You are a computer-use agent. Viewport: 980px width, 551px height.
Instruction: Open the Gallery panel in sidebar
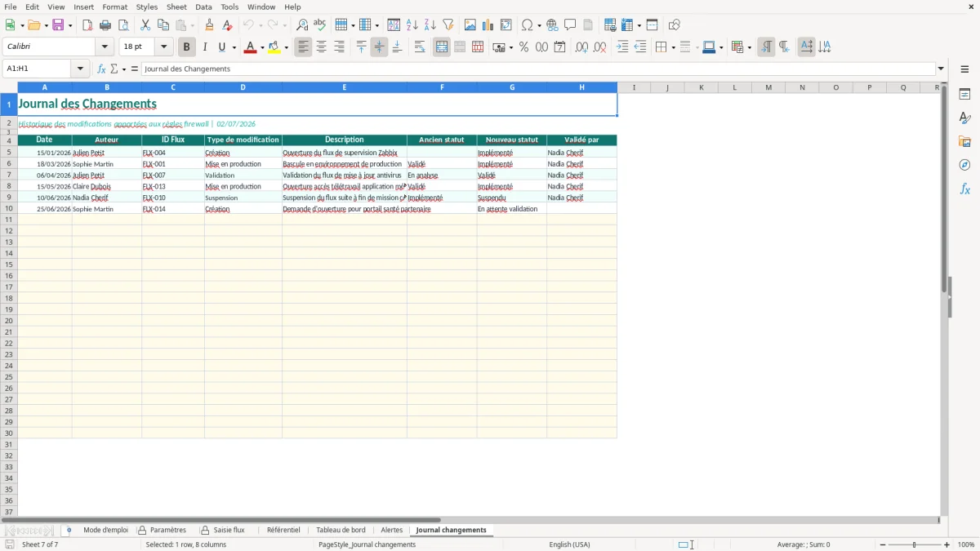point(964,141)
